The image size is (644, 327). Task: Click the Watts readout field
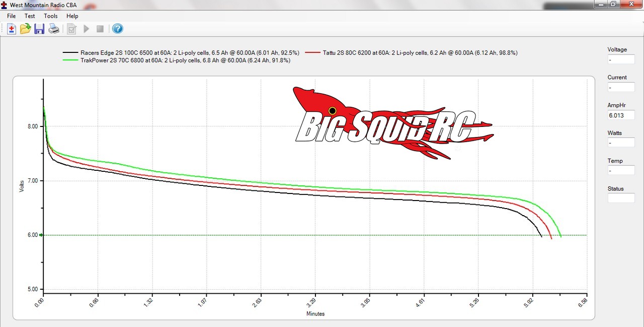[621, 143]
